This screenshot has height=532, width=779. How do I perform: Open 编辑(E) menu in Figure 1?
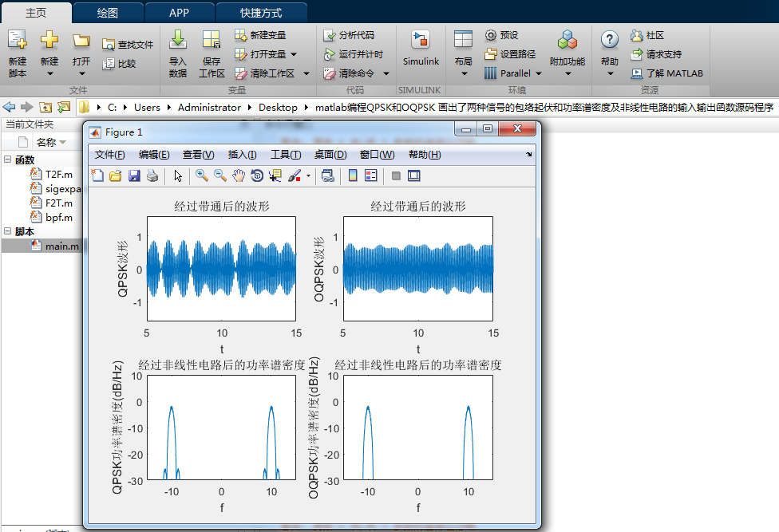[154, 155]
